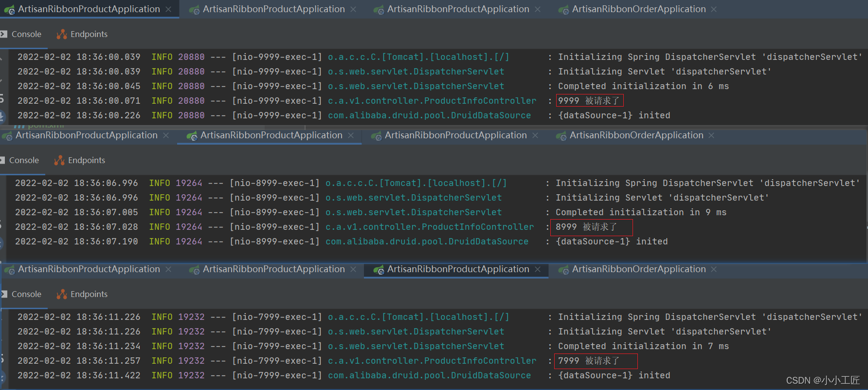The image size is (868, 390).
Task: Close the ArtisanRibbonOrderApplication tab above the 7999 logs
Action: coord(714,269)
